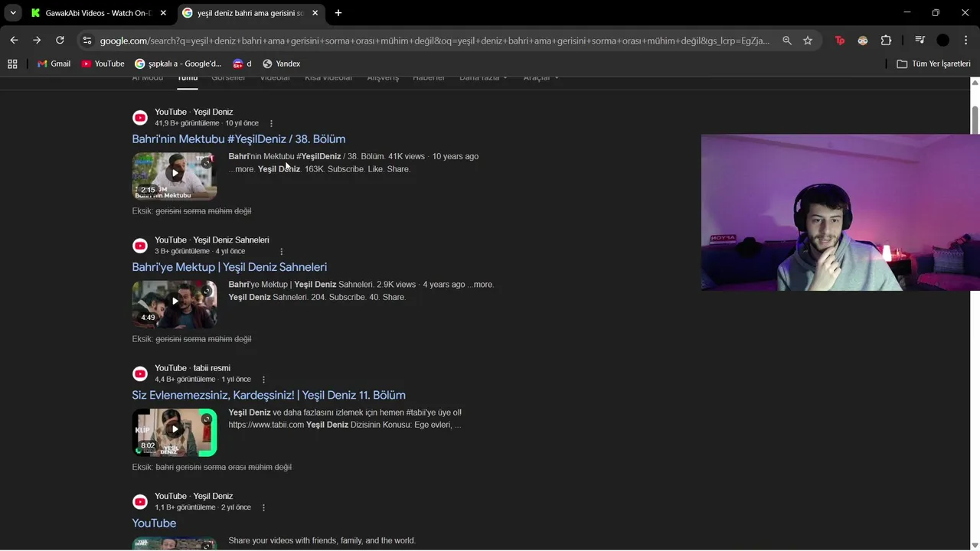Open the Chrome profile avatar
The image size is (980, 551).
(x=943, y=41)
